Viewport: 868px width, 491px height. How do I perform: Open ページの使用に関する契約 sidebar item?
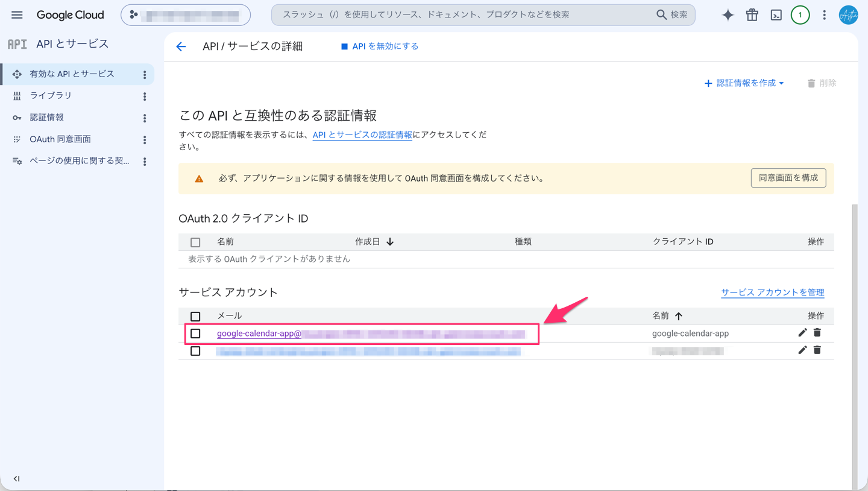79,161
